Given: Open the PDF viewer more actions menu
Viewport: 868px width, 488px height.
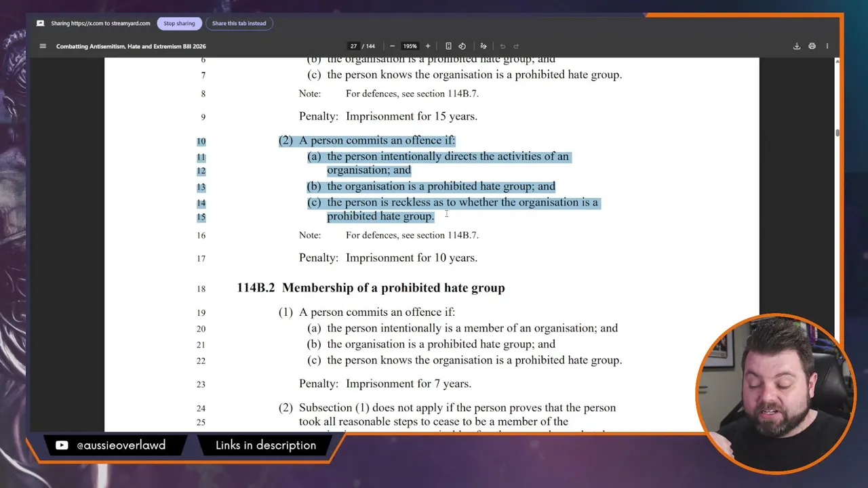Looking at the screenshot, I should point(827,46).
